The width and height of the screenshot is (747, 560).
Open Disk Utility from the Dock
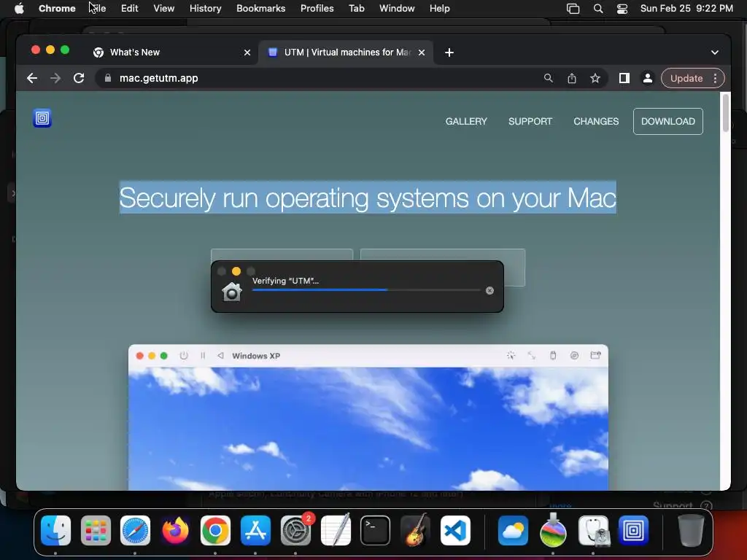[593, 530]
